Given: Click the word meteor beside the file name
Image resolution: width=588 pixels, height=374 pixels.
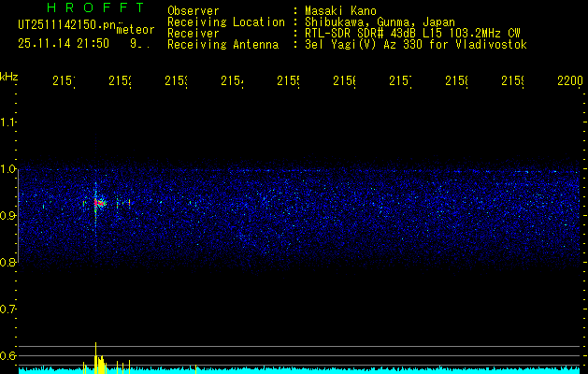Looking at the screenshot, I should pyautogui.click(x=136, y=30).
